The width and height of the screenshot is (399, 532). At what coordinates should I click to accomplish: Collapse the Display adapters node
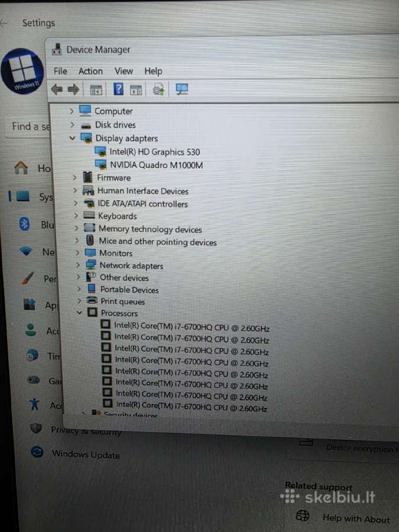[72, 138]
